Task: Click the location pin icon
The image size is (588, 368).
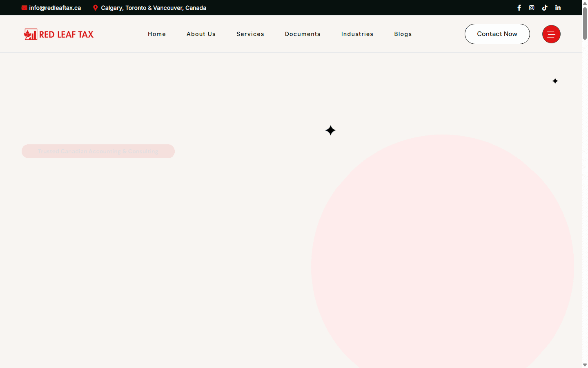Action: click(x=96, y=8)
